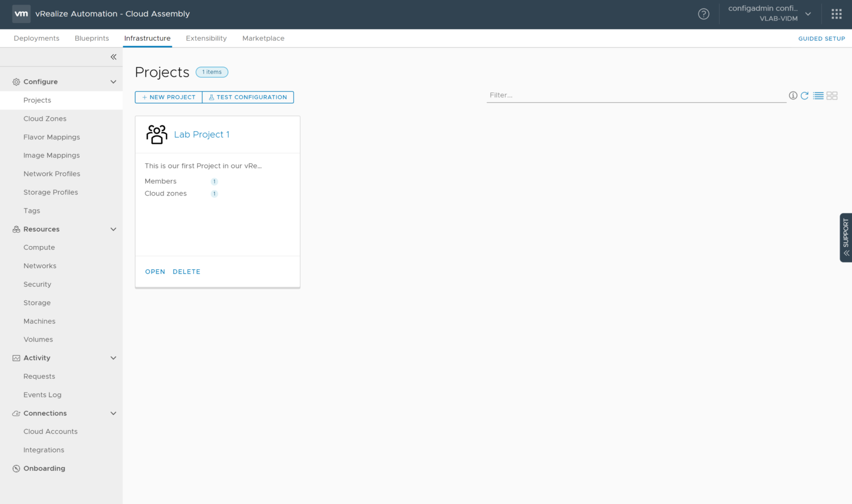
Task: Click the VMware vm logo
Action: click(21, 14)
